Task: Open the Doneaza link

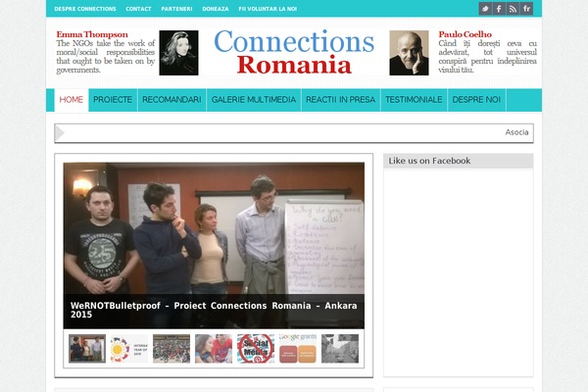Action: [x=216, y=9]
